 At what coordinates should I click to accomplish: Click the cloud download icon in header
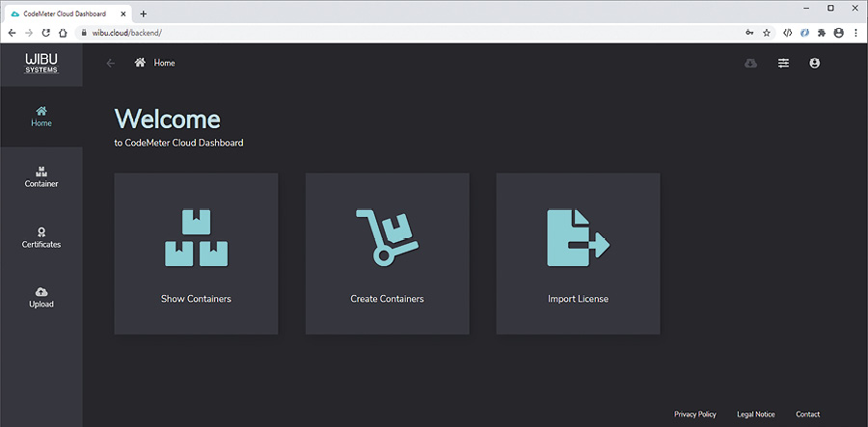pyautogui.click(x=750, y=63)
